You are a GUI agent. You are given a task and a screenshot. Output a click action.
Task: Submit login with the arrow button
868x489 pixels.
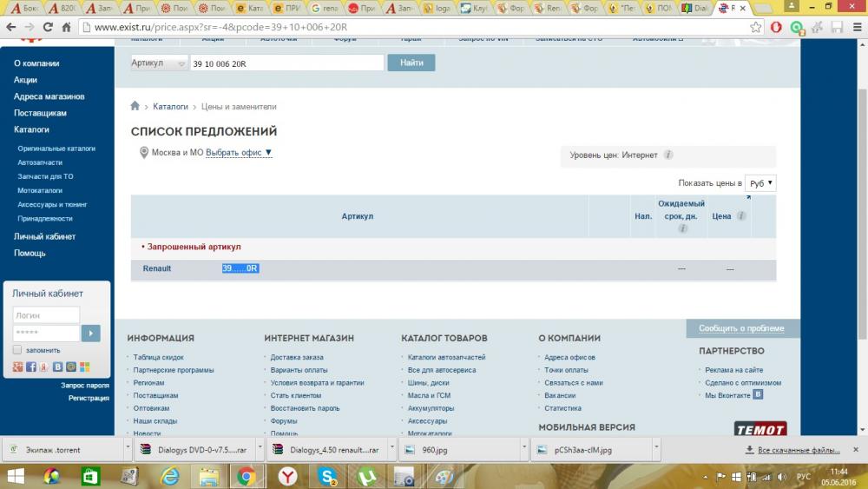[x=91, y=333]
